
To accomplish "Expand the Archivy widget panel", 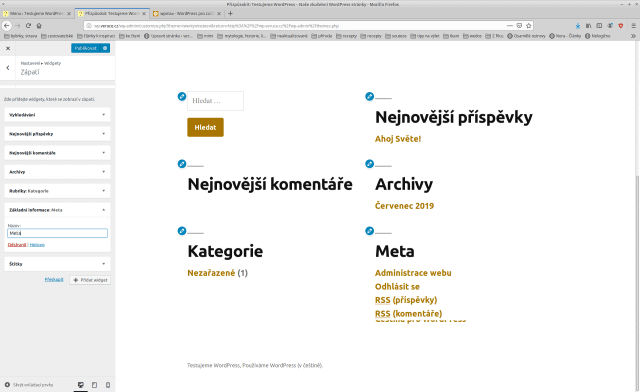I will pyautogui.click(x=58, y=172).
